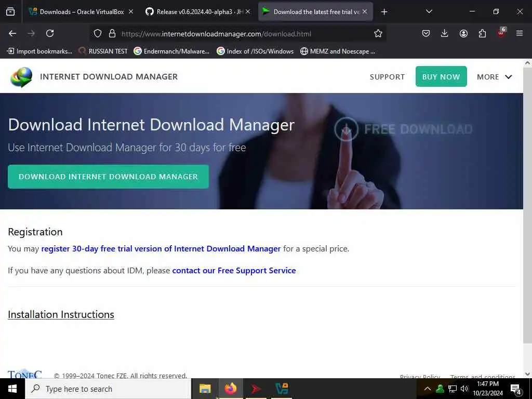Open Firefox View icon in tab bar

tap(10, 11)
